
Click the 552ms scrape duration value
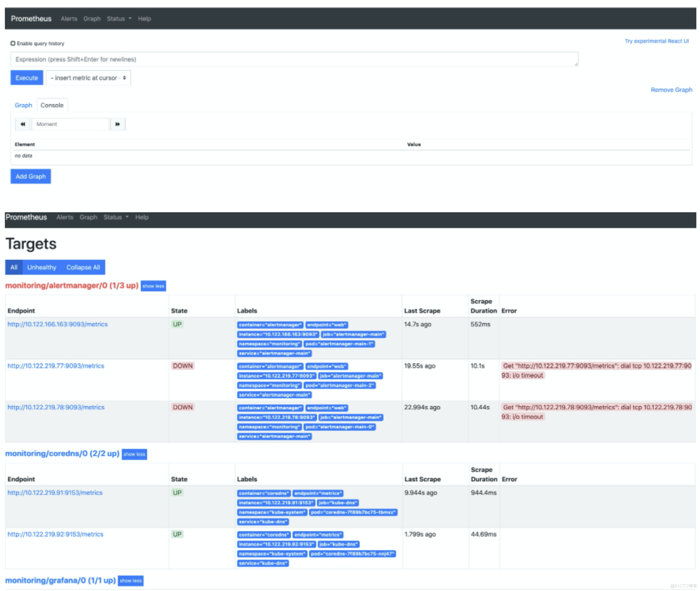pyautogui.click(x=480, y=324)
